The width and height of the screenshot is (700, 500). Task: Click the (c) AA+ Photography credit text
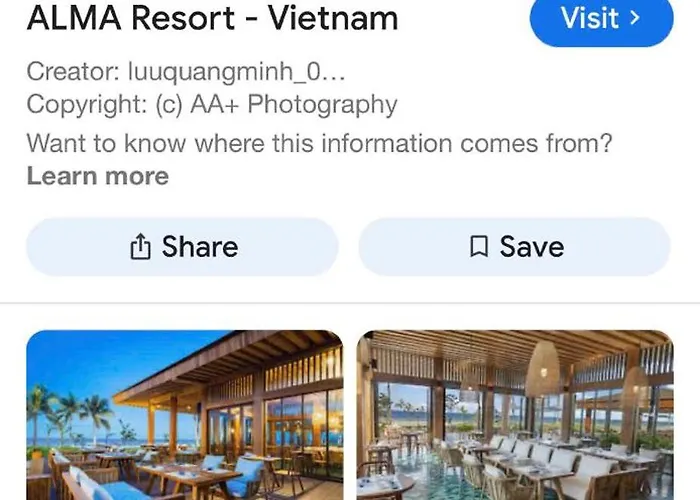coord(276,104)
